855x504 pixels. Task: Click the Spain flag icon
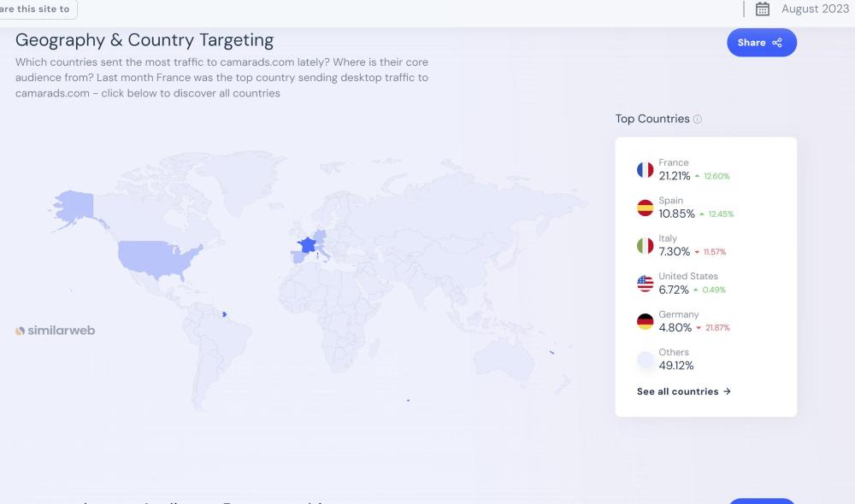point(645,208)
